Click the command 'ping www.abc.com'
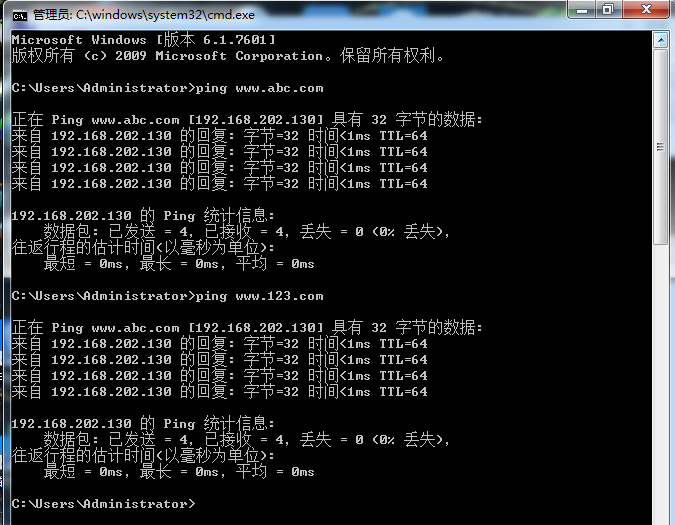The width and height of the screenshot is (675, 525). point(259,88)
